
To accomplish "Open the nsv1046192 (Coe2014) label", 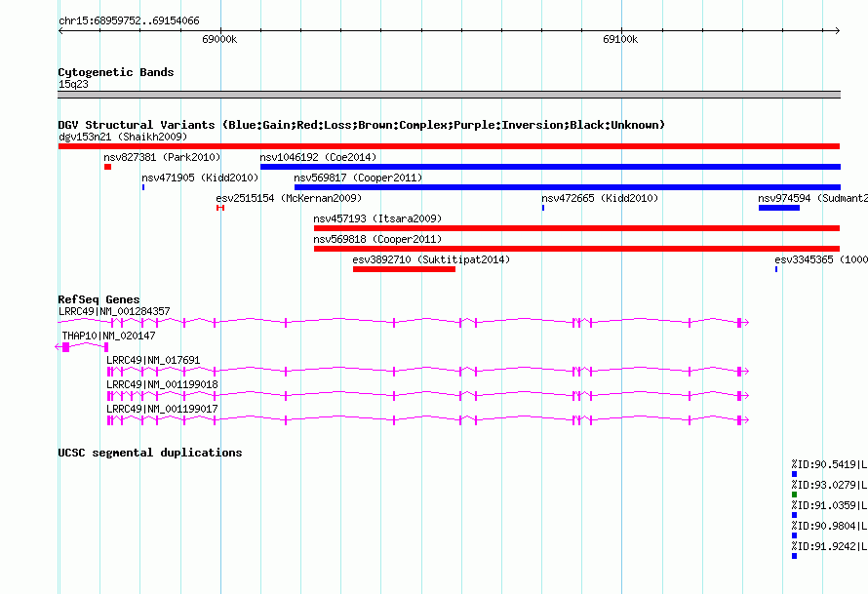I will pos(318,157).
